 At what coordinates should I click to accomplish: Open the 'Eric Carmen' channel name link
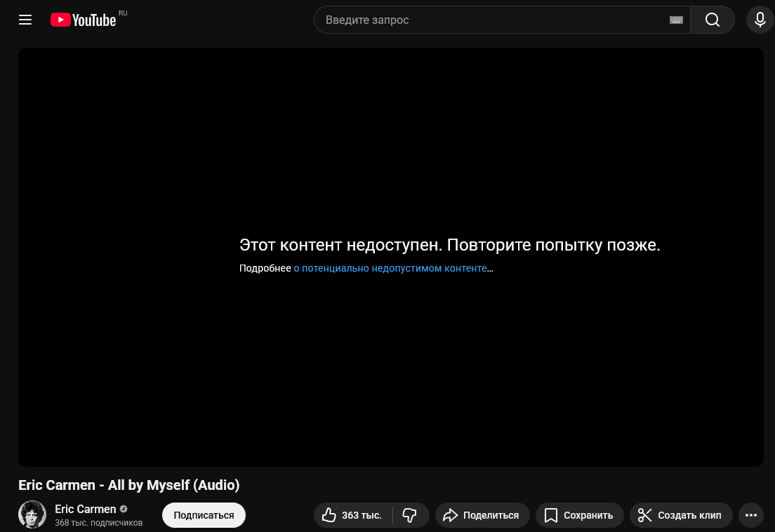(86, 509)
